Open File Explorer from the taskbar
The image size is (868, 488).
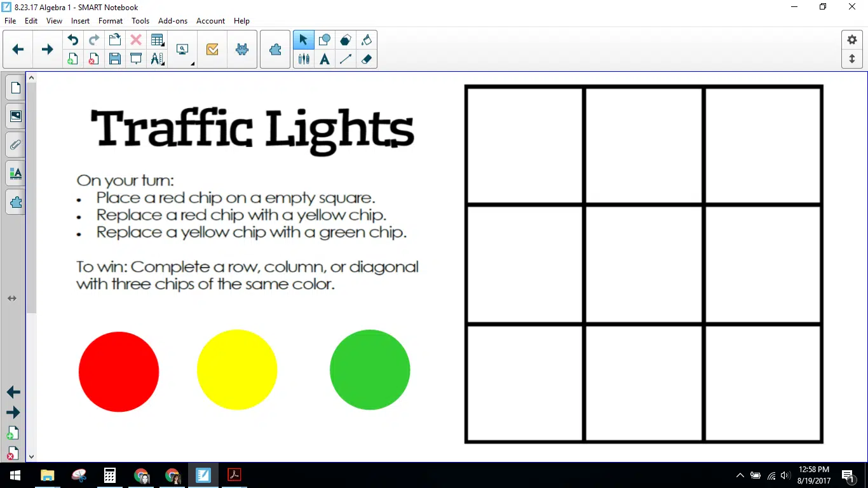point(47,475)
